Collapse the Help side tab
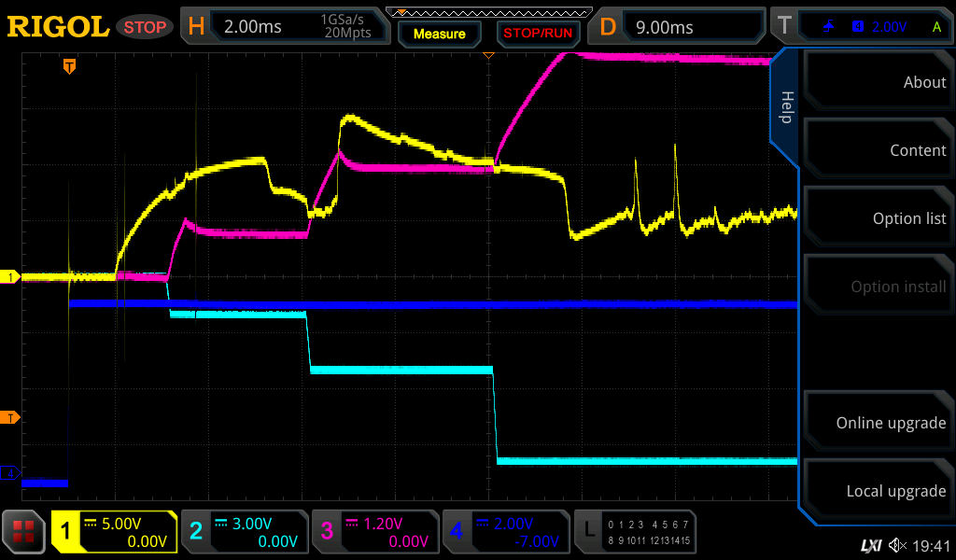 coord(785,107)
